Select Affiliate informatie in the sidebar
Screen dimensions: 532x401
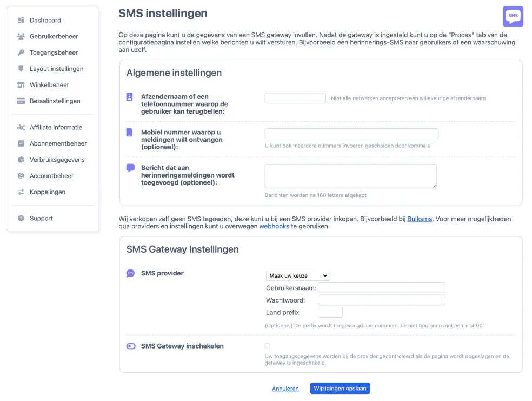point(21,127)
